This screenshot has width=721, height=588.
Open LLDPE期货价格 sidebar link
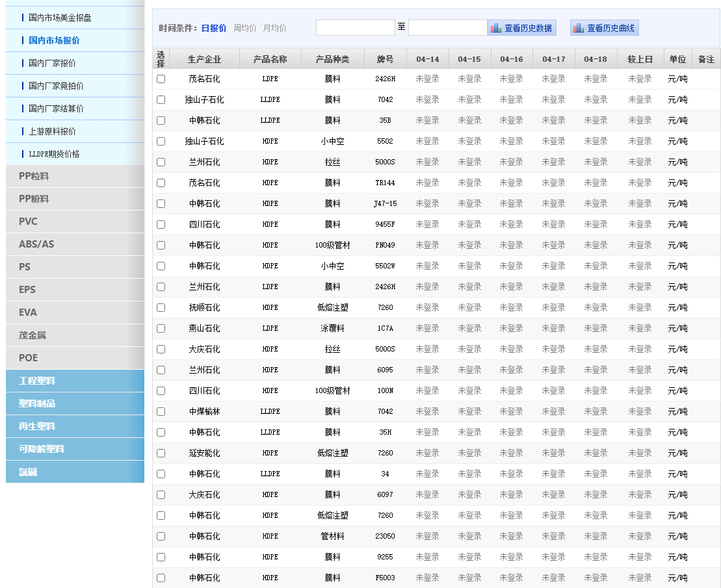tap(54, 154)
